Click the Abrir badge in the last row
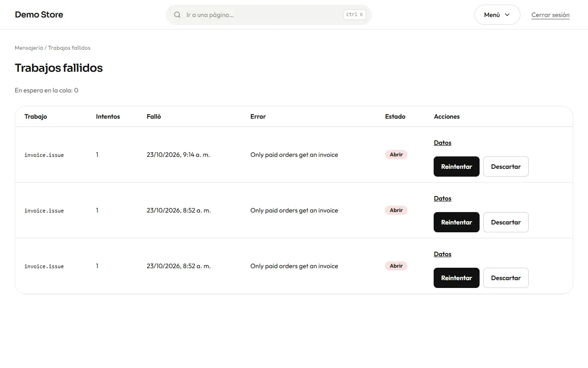The height and width of the screenshot is (368, 588). coord(396,266)
